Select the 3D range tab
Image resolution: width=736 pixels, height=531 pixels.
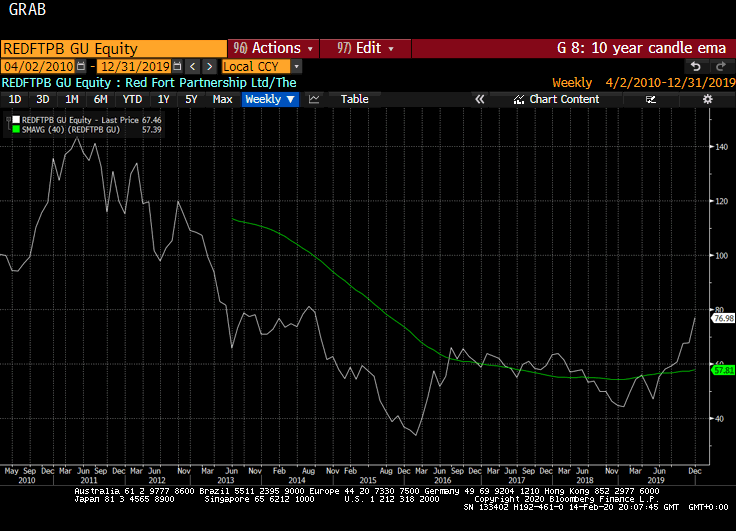coord(43,99)
